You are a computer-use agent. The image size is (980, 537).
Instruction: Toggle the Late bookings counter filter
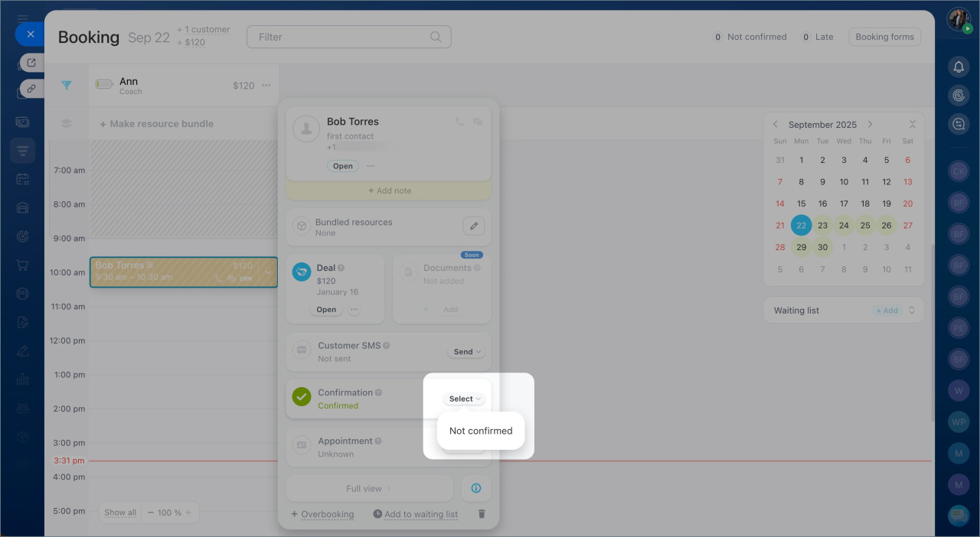click(x=817, y=37)
